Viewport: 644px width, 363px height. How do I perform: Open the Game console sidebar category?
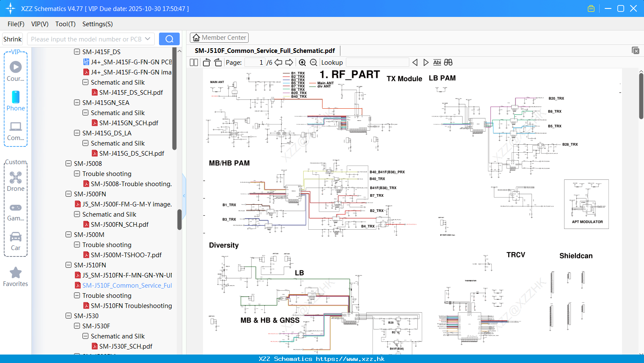click(16, 212)
